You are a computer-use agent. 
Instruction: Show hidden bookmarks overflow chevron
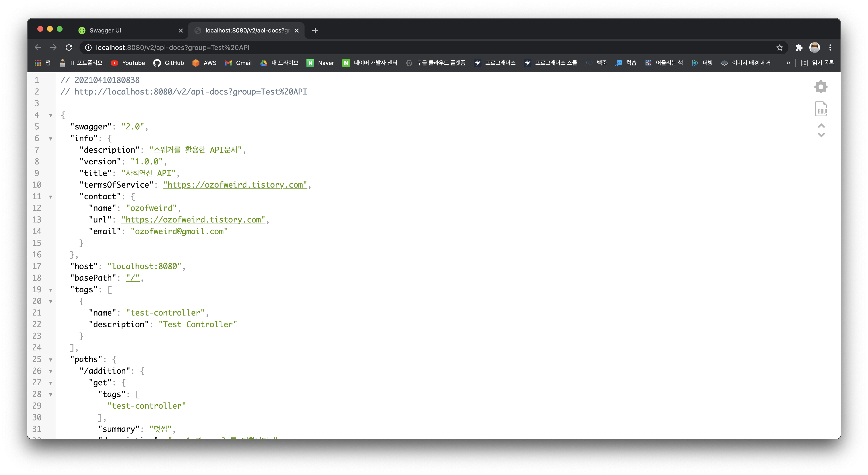(788, 63)
